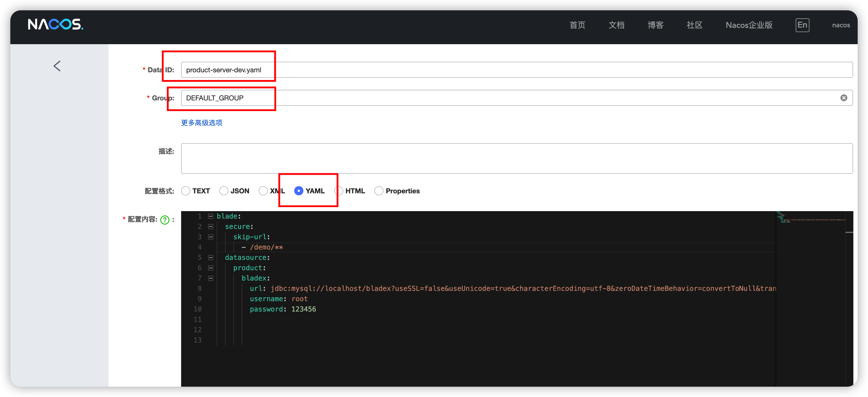Click the green help question mark icon
The width and height of the screenshot is (868, 397).
165,220
